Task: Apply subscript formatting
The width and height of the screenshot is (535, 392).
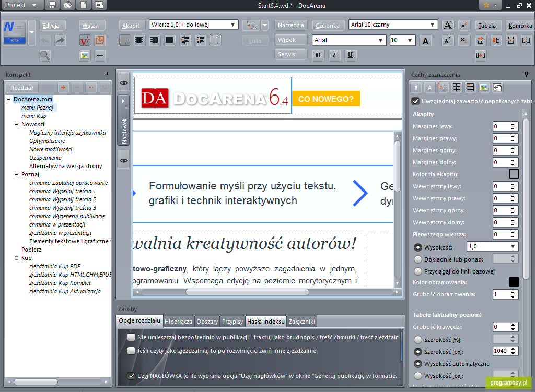Action: (x=464, y=41)
